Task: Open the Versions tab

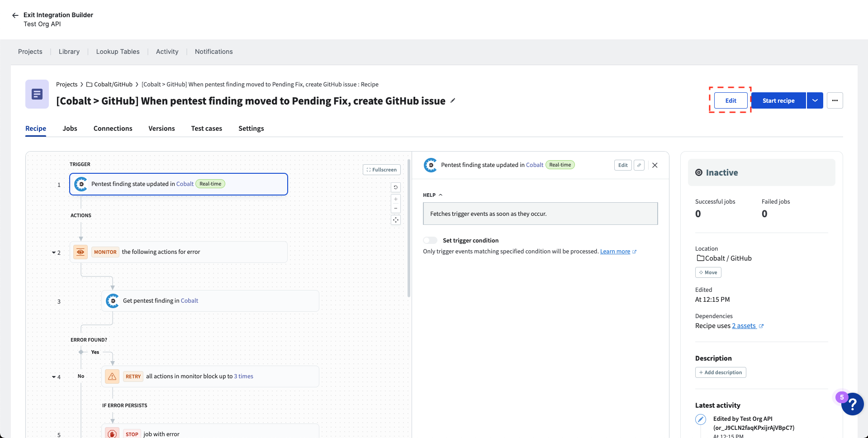Action: coord(161,129)
